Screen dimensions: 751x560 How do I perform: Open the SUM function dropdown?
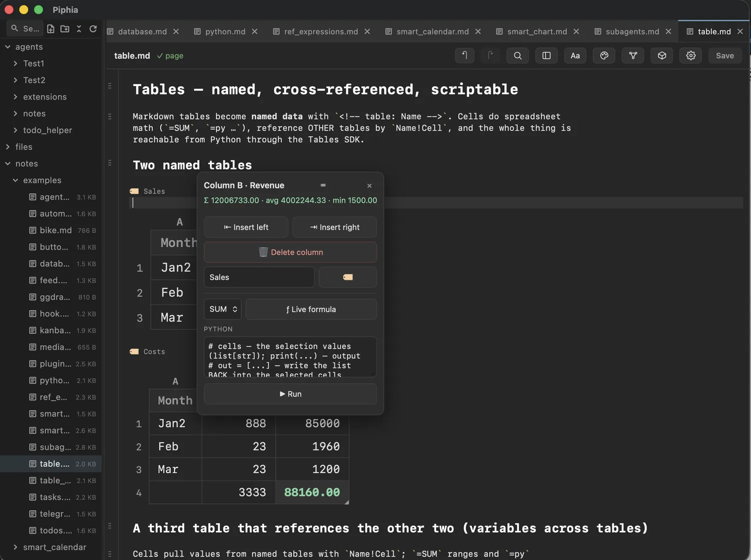[223, 309]
